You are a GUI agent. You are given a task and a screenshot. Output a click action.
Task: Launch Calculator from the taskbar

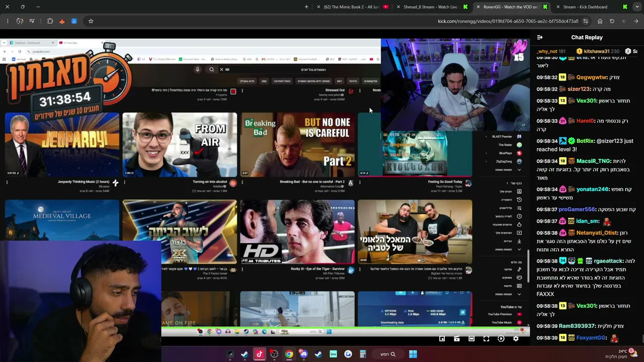click(363, 354)
